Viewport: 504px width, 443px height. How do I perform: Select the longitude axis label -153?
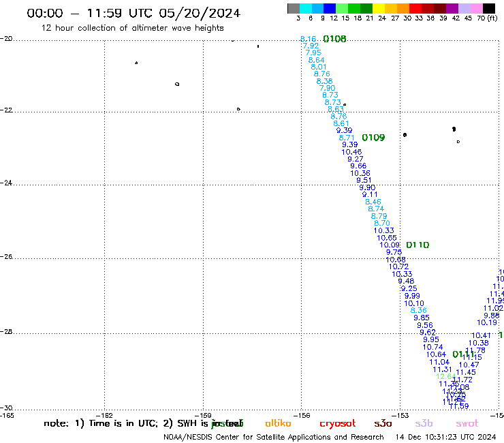[400, 415]
